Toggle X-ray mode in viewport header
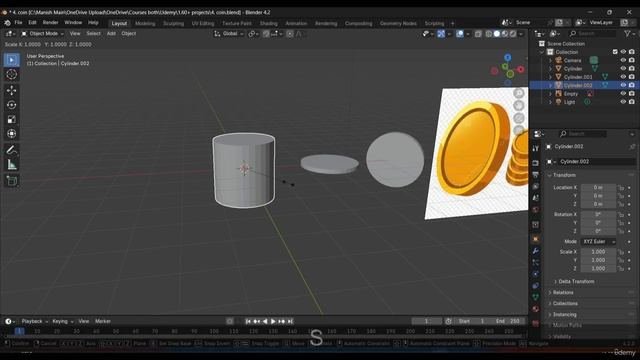This screenshot has height=360, width=640. pyautogui.click(x=478, y=34)
